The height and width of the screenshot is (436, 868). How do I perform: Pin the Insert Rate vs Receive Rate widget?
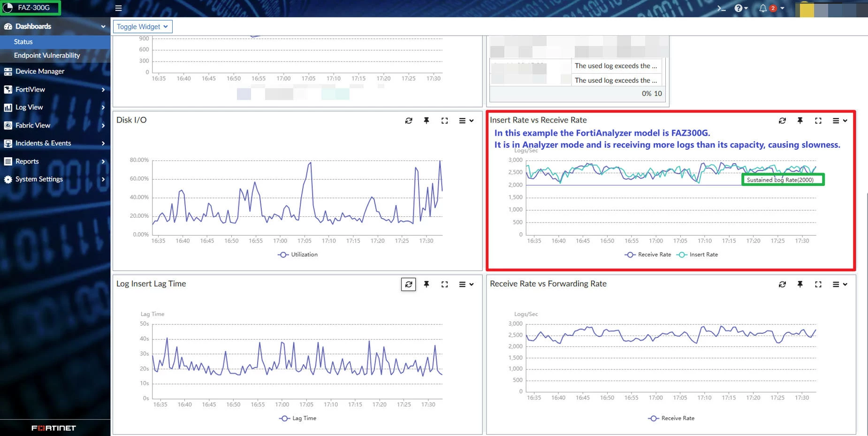pos(800,121)
